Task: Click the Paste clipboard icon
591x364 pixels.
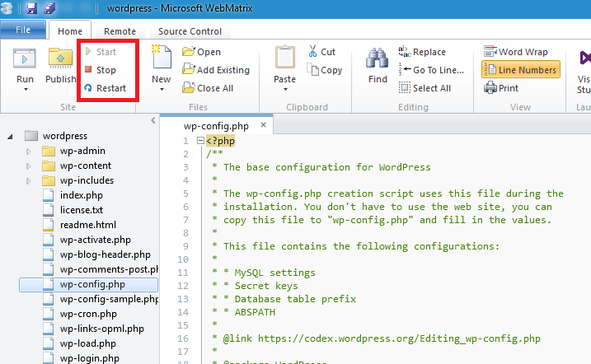Action: click(285, 57)
